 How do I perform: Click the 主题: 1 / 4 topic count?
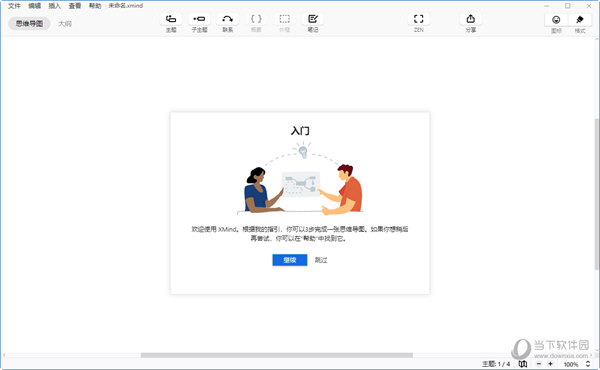(496, 364)
